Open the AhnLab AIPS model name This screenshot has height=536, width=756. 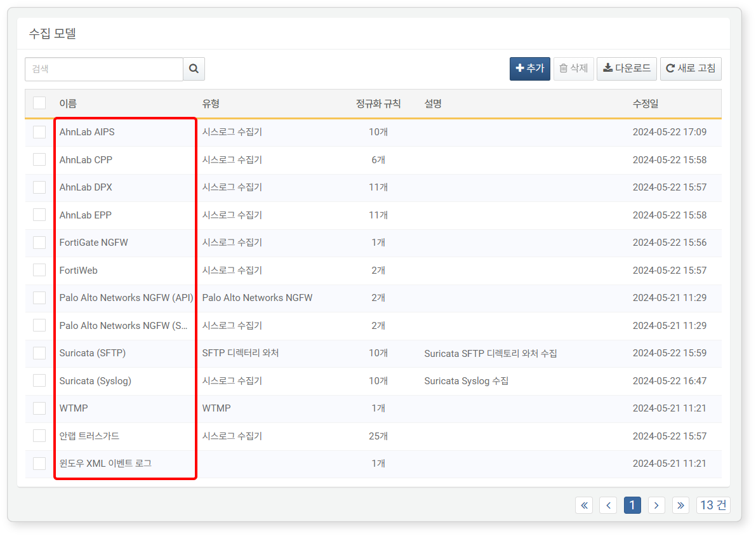point(87,132)
